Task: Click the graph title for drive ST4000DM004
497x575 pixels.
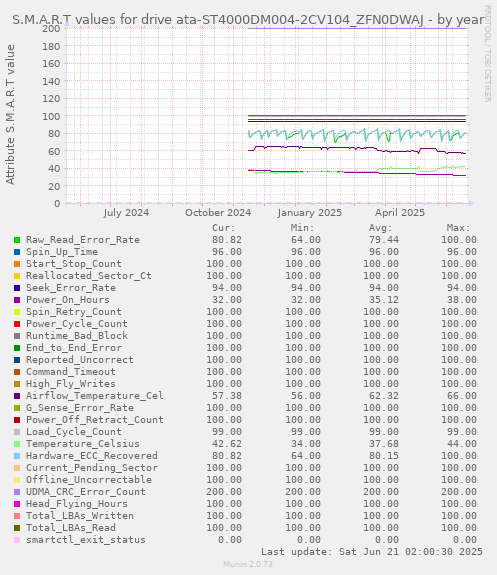Action: coord(248,19)
